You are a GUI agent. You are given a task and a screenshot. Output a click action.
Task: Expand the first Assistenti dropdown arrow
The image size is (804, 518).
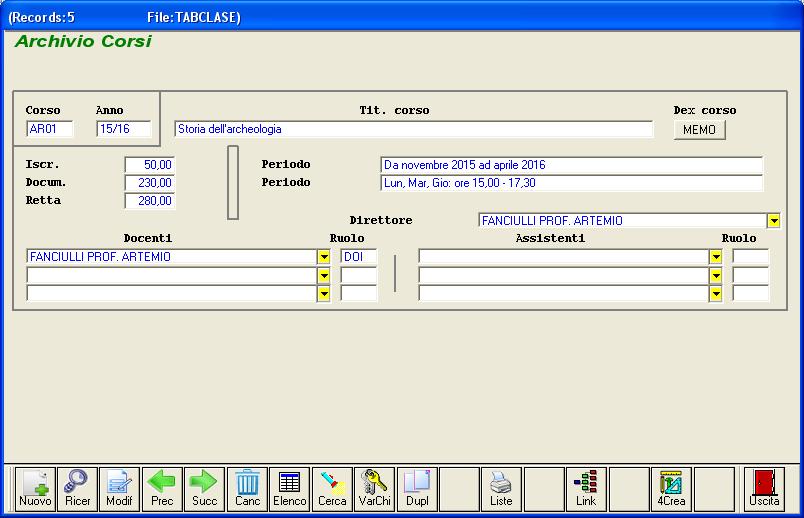pos(716,256)
